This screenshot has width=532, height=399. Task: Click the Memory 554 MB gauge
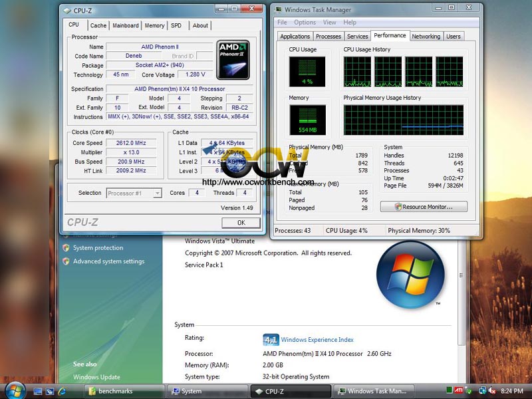coord(307,120)
